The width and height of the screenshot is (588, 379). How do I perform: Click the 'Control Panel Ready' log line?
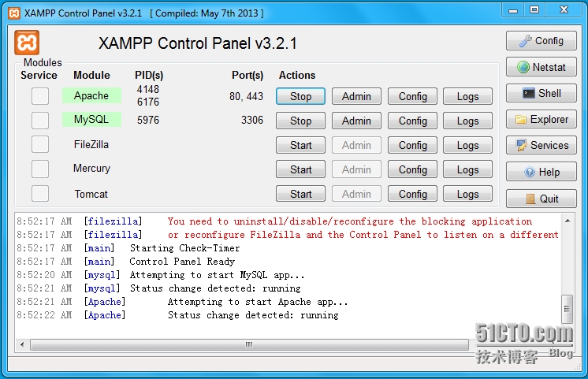pyautogui.click(x=182, y=262)
